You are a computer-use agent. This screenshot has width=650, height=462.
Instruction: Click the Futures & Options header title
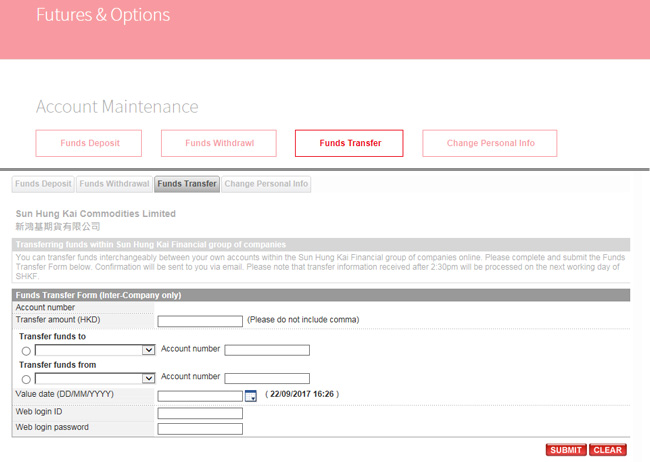click(x=103, y=15)
